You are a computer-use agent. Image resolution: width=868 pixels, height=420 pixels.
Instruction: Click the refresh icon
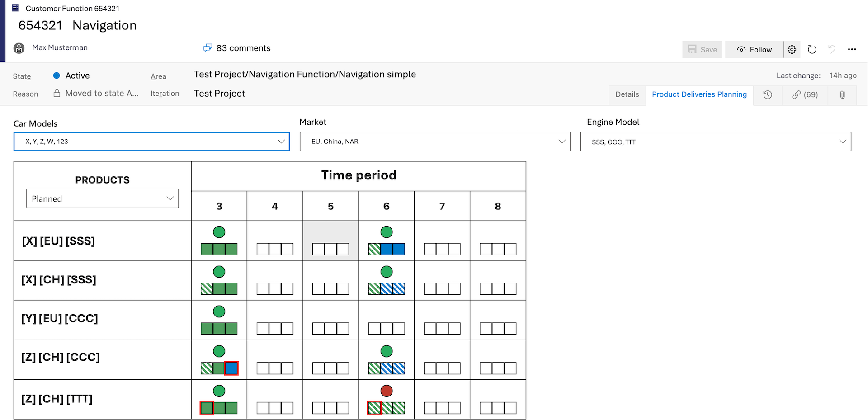point(812,50)
